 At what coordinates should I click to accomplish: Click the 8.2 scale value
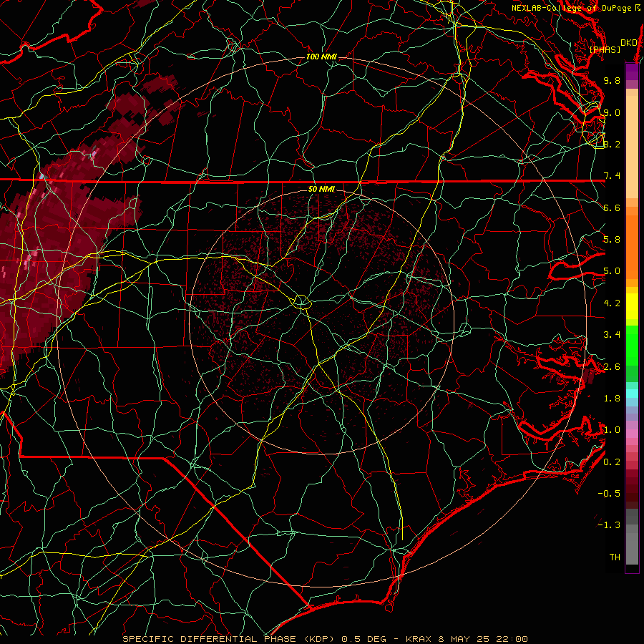coord(612,144)
